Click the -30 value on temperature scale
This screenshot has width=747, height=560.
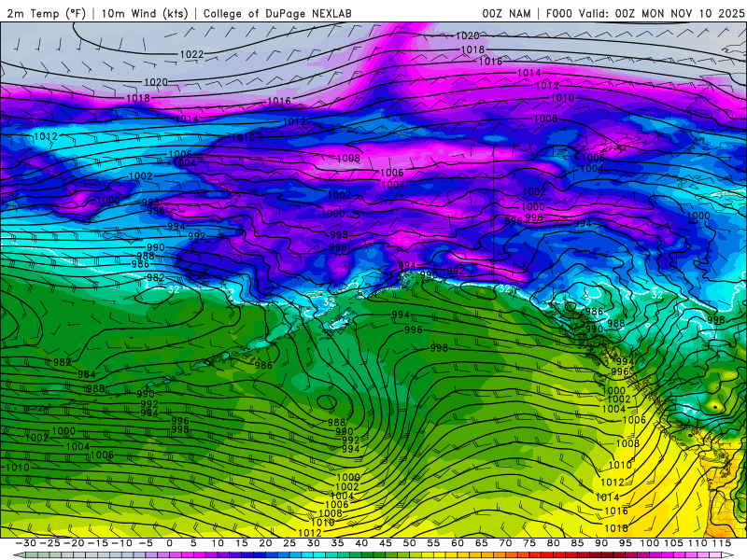click(26, 543)
